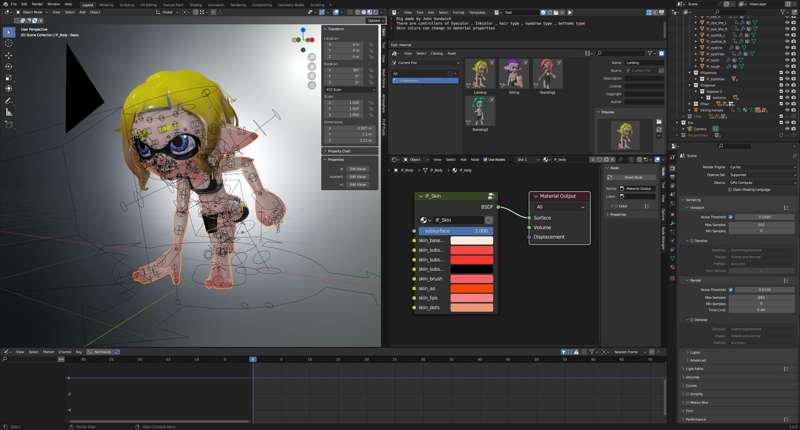Select the Landing pose thumbnail in asset browser
800x430 pixels.
point(479,75)
